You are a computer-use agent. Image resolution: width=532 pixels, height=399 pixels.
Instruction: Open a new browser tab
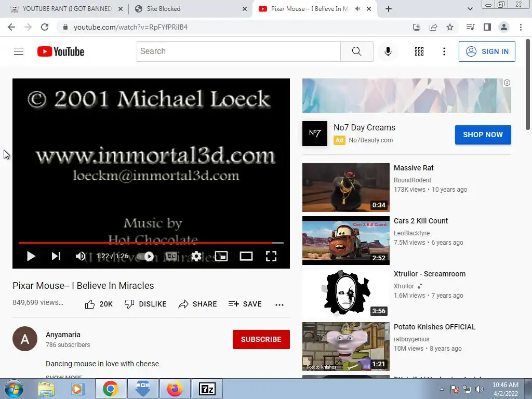389,9
